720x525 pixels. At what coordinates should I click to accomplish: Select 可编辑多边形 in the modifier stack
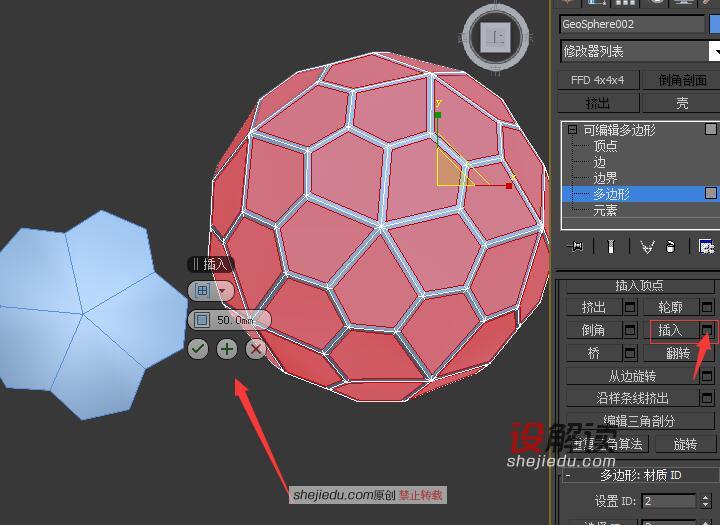click(619, 130)
